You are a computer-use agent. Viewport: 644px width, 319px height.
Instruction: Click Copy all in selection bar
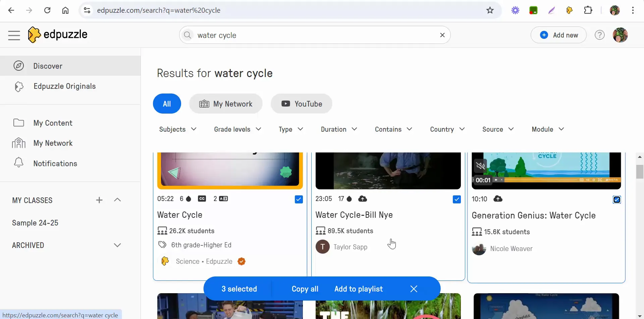[x=305, y=289]
